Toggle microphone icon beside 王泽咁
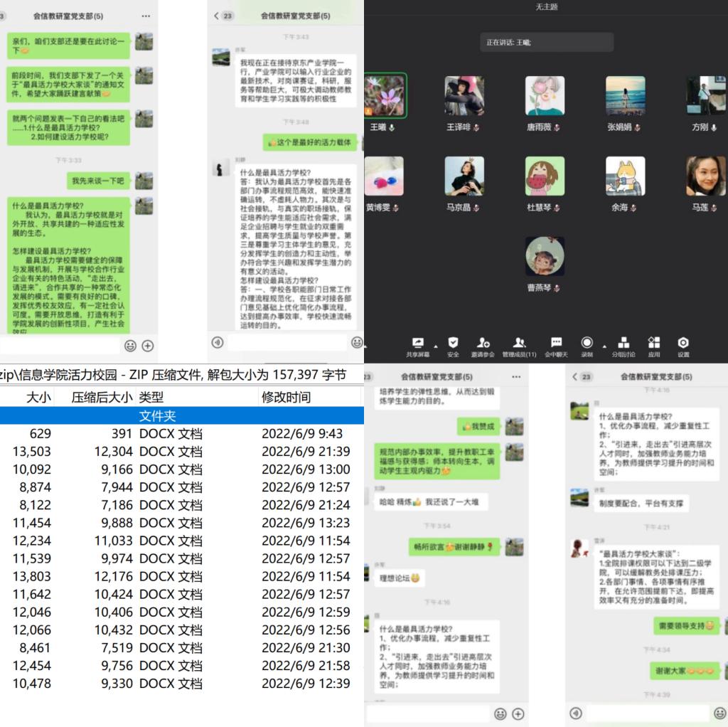This screenshot has height=727, width=728. [476, 128]
